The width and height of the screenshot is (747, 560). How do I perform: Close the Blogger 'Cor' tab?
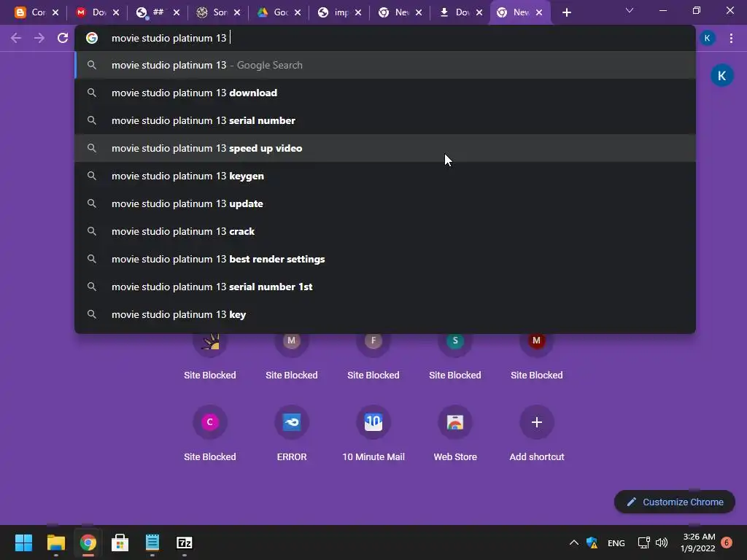tap(55, 13)
